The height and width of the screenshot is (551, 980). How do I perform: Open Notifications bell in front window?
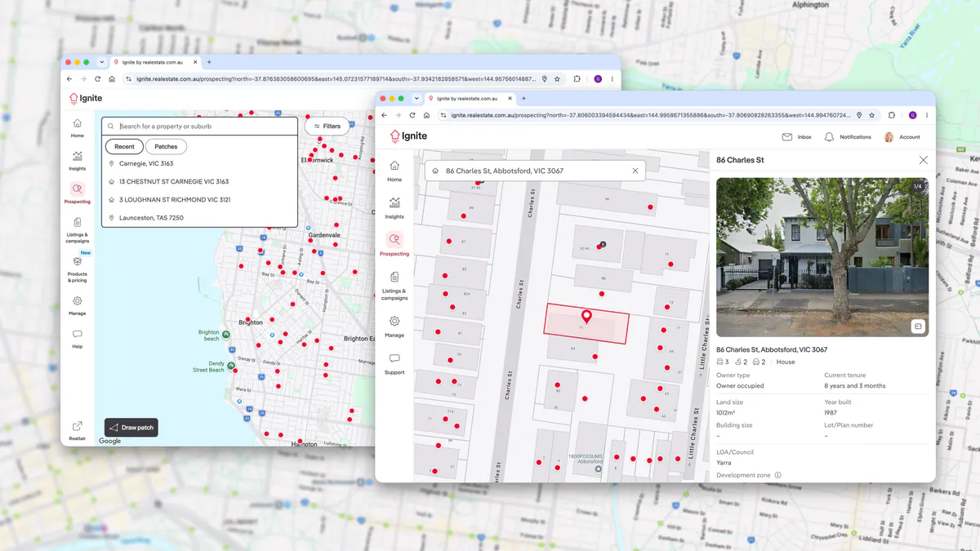click(x=848, y=137)
